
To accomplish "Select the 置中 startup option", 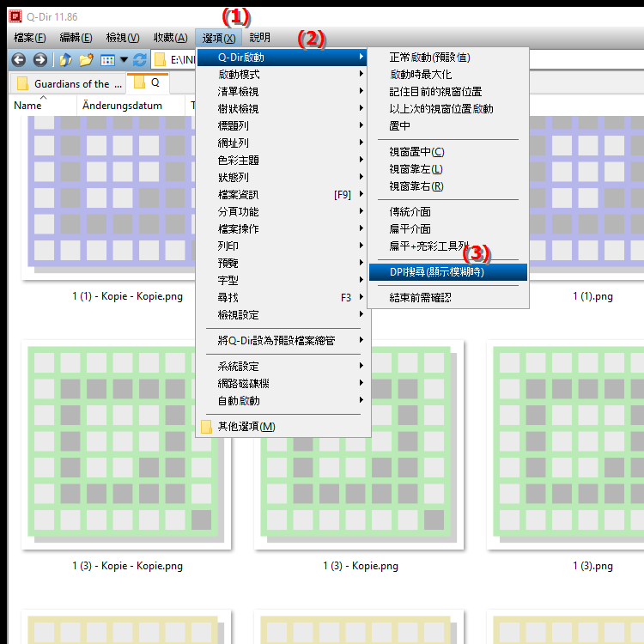I will tap(447, 125).
